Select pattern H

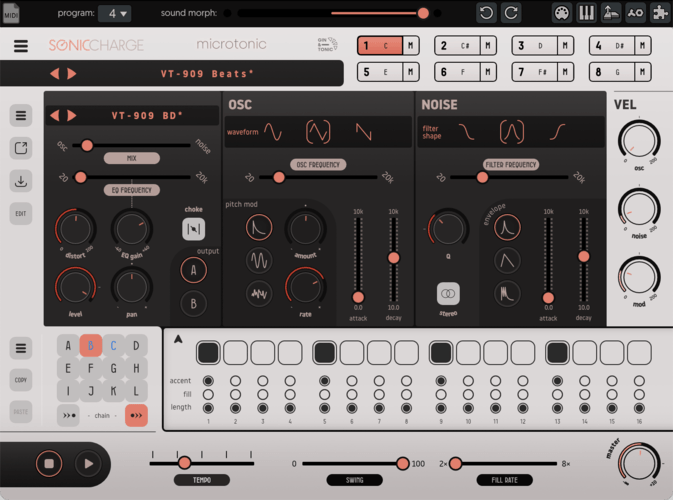[x=136, y=368]
